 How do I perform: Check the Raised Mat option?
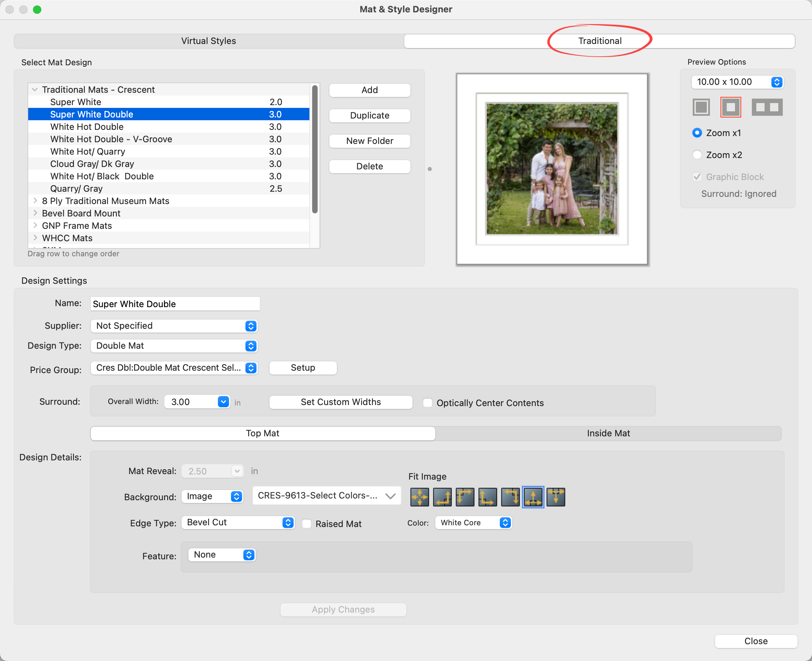(x=307, y=524)
